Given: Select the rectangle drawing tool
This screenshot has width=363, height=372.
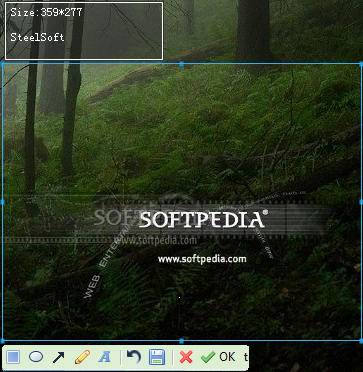Looking at the screenshot, I should 13,357.
